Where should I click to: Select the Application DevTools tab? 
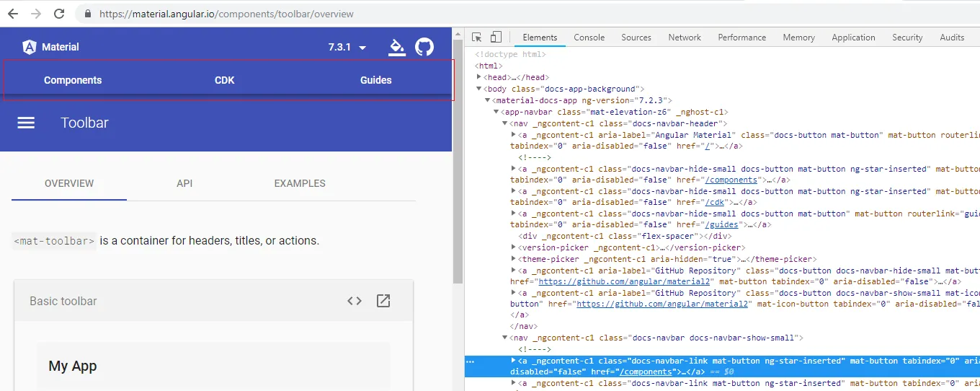pos(853,38)
